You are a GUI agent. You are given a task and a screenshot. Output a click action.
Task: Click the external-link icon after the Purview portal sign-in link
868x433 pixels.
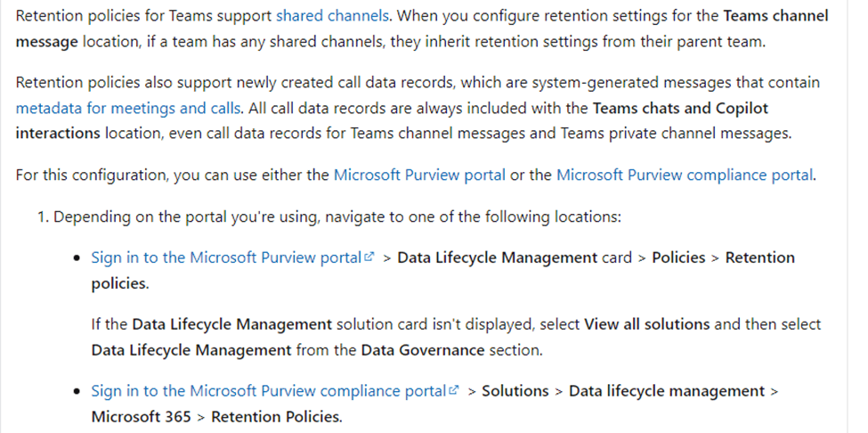click(x=369, y=257)
